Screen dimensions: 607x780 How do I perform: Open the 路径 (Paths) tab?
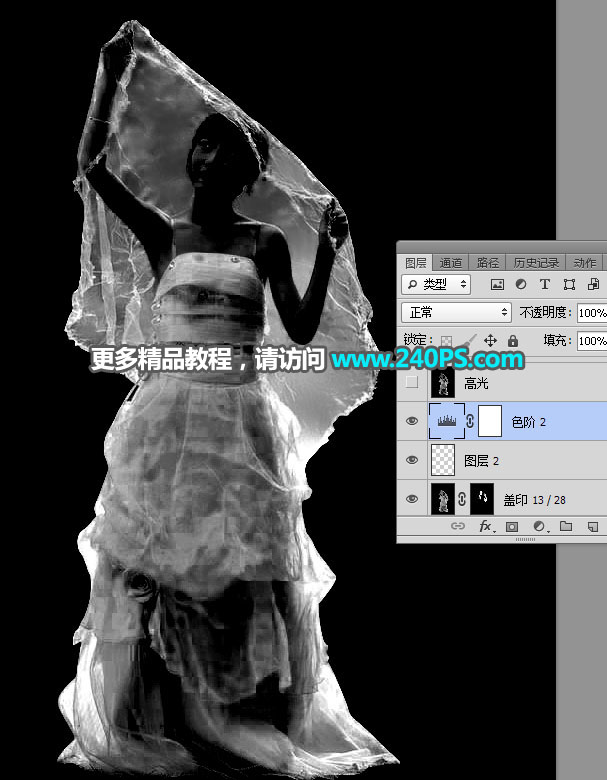[487, 263]
